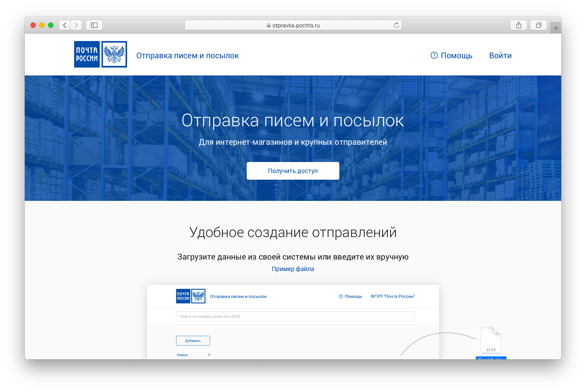Go back with Safari's back arrow
The width and height of the screenshot is (586, 392).
(x=65, y=25)
